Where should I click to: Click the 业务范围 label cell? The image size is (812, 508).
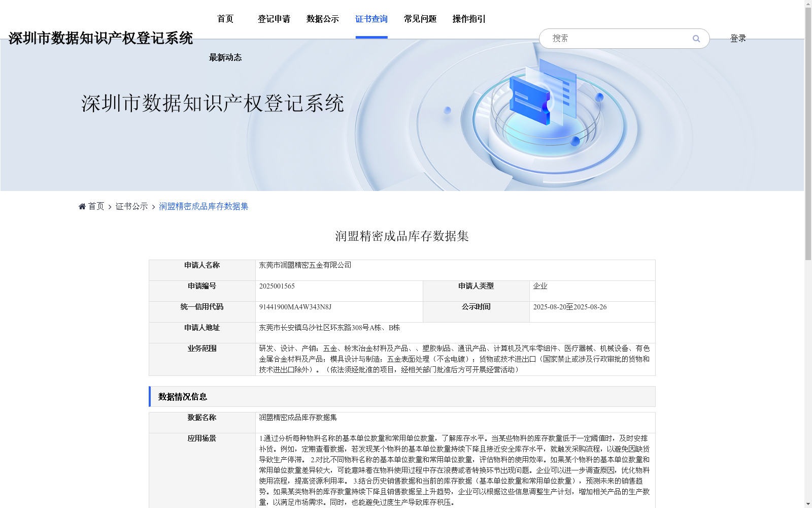[x=202, y=359]
